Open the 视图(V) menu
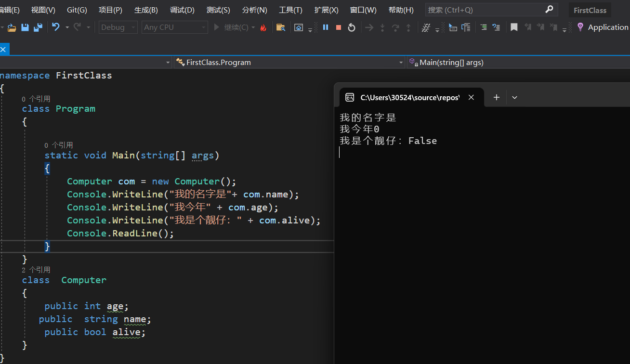This screenshot has width=630, height=364. [x=43, y=10]
